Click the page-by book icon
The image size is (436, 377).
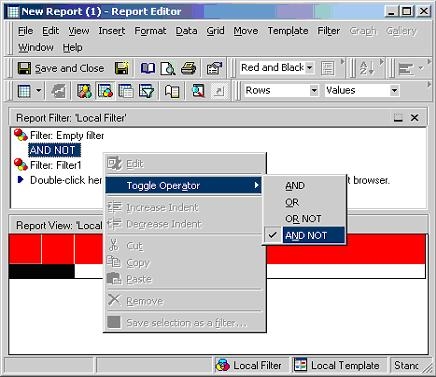(x=172, y=91)
